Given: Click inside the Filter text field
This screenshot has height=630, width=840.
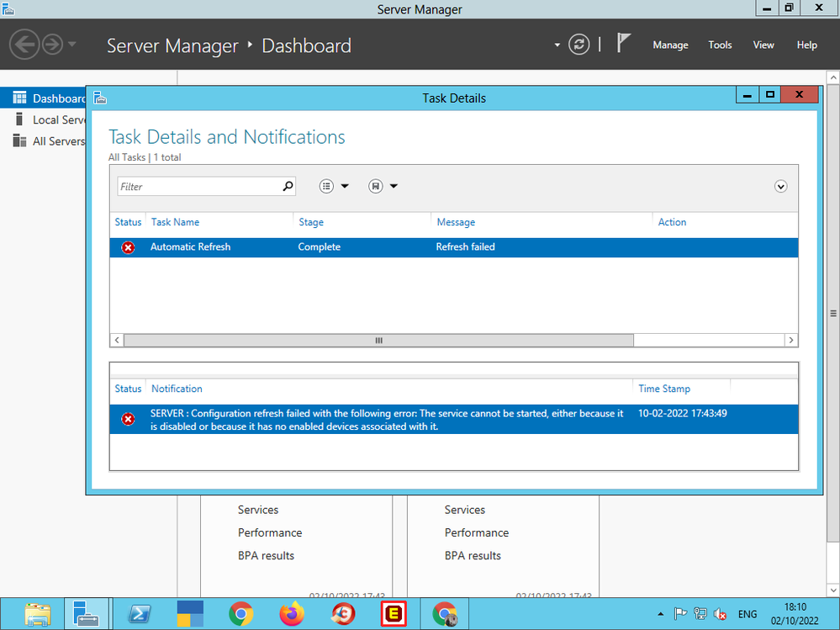Looking at the screenshot, I should tap(198, 186).
